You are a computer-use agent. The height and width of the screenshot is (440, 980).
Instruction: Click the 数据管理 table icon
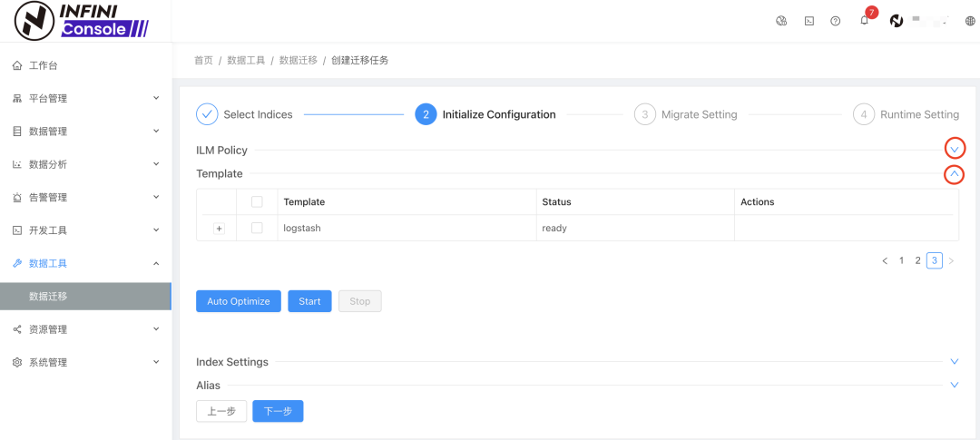17,132
